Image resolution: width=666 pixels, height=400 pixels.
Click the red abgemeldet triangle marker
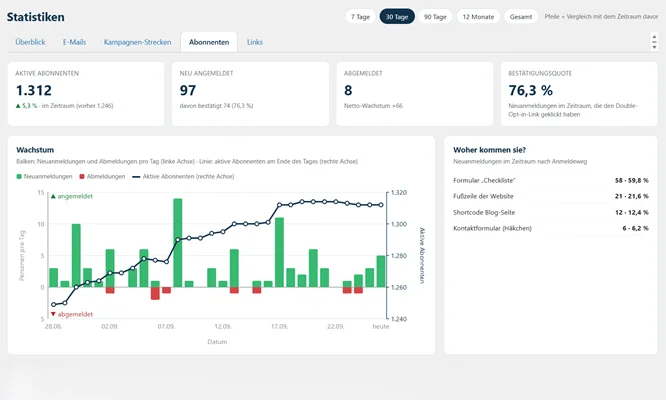point(53,314)
